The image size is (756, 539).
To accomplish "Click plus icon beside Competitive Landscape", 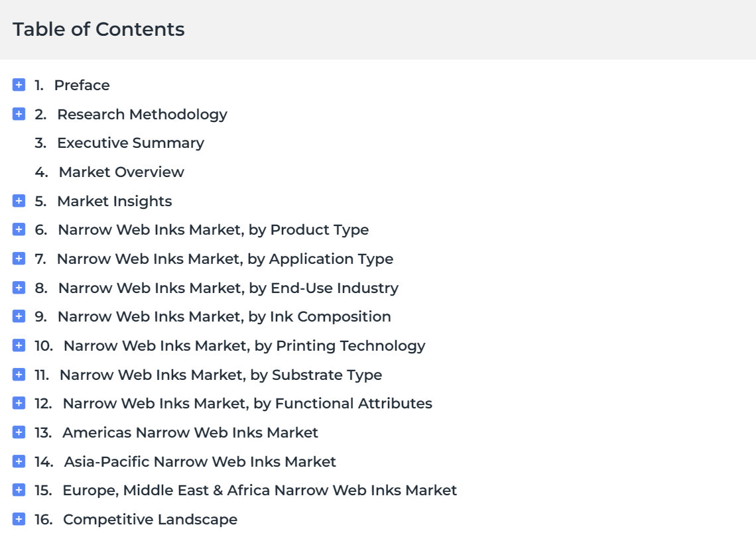I will coord(19,519).
